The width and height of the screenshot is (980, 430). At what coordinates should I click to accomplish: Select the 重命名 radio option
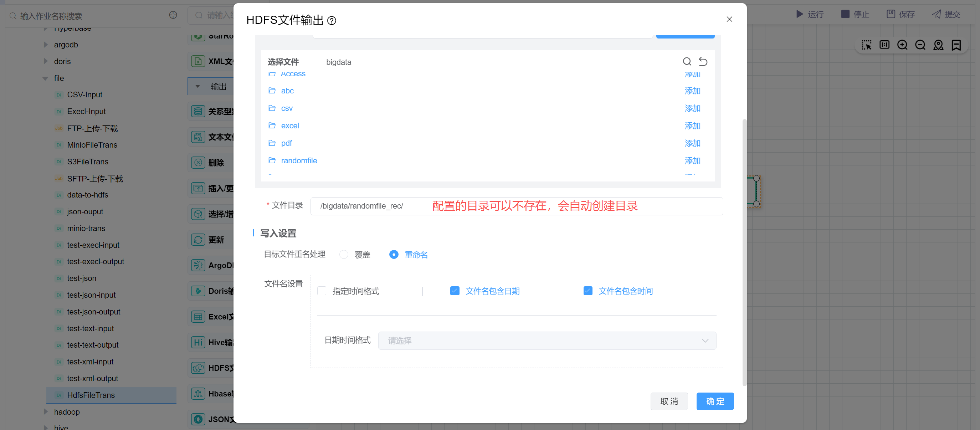394,255
